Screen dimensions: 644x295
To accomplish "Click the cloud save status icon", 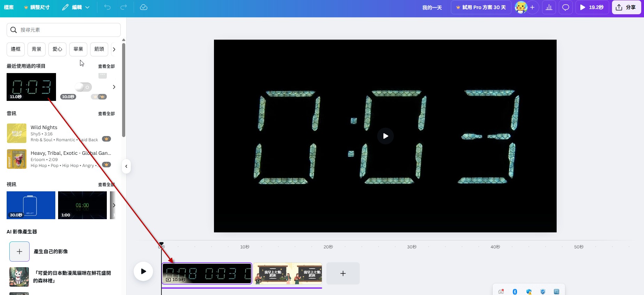I will click(x=144, y=7).
